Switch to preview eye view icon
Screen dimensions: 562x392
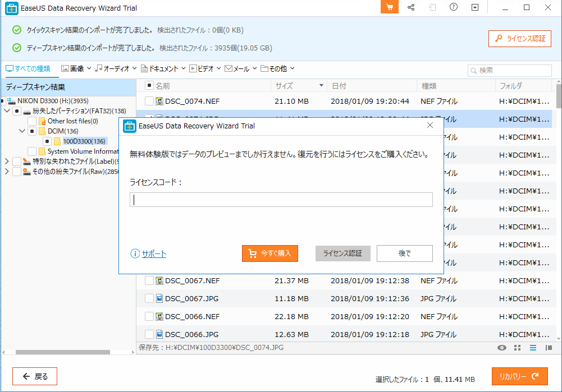502,348
